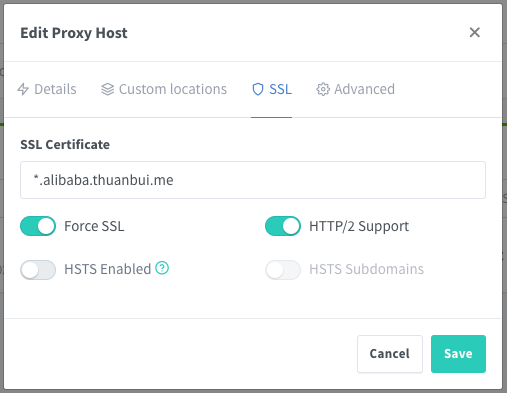
Task: Click the Force SSL label text
Action: coord(94,226)
